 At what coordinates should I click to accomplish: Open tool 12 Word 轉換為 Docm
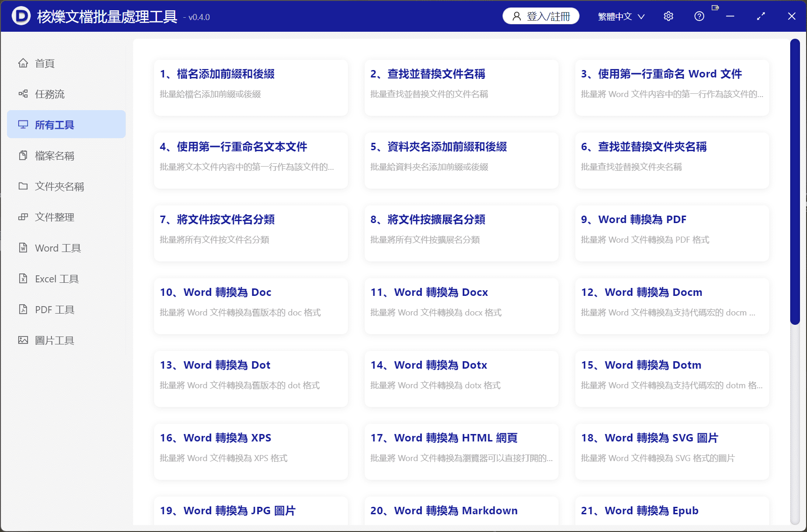[672, 306]
